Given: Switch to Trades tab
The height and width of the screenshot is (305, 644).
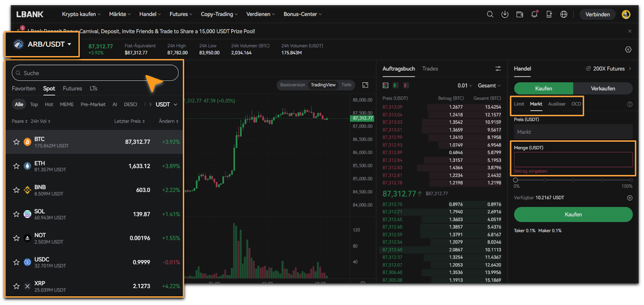Looking at the screenshot, I should 430,68.
